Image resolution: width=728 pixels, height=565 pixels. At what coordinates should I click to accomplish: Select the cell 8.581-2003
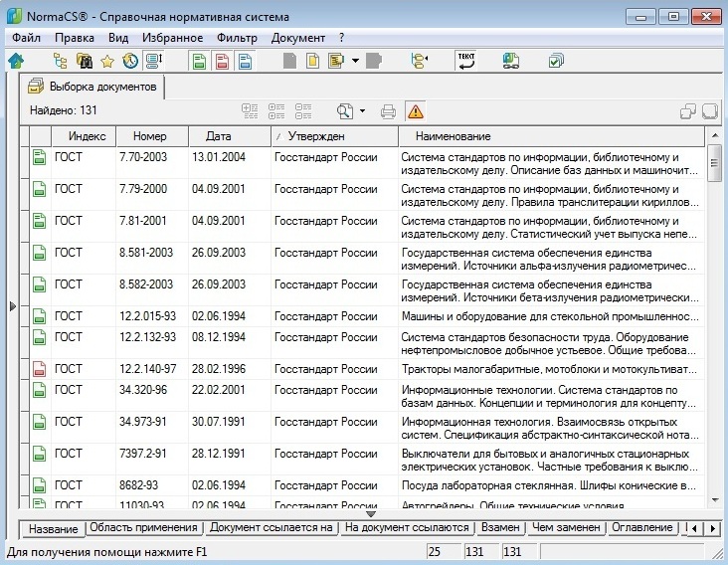point(152,258)
